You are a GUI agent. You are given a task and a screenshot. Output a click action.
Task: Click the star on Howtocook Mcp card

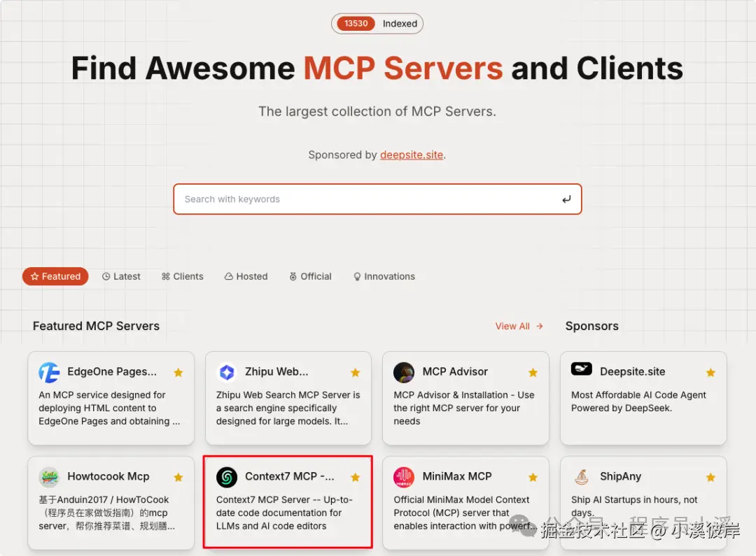178,478
